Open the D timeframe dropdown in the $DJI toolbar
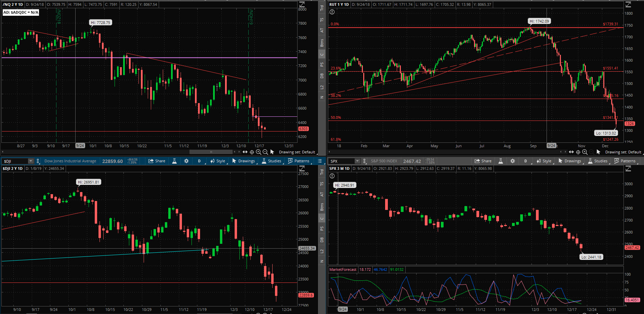644x314 pixels. click(199, 161)
